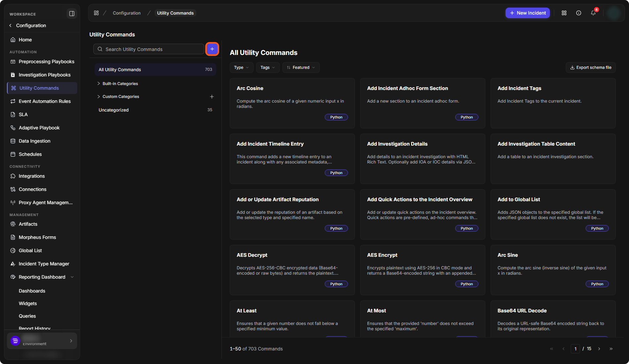Click the page number input box
This screenshot has height=364, width=629.
click(x=575, y=349)
